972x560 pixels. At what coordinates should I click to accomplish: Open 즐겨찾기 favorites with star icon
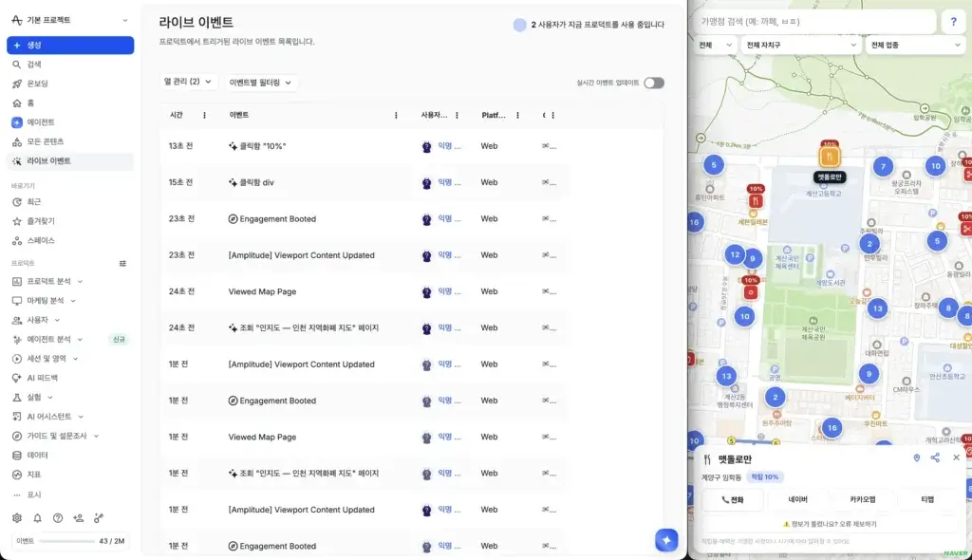pyautogui.click(x=40, y=221)
